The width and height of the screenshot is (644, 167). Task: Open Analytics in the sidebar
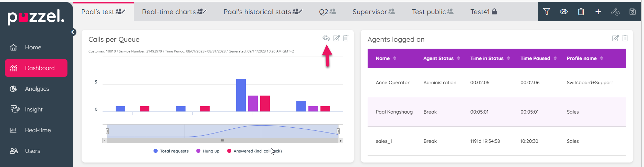point(36,89)
